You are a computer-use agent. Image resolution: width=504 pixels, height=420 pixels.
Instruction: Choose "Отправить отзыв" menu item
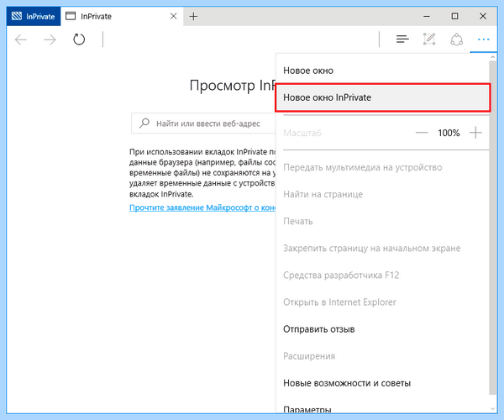click(382, 329)
